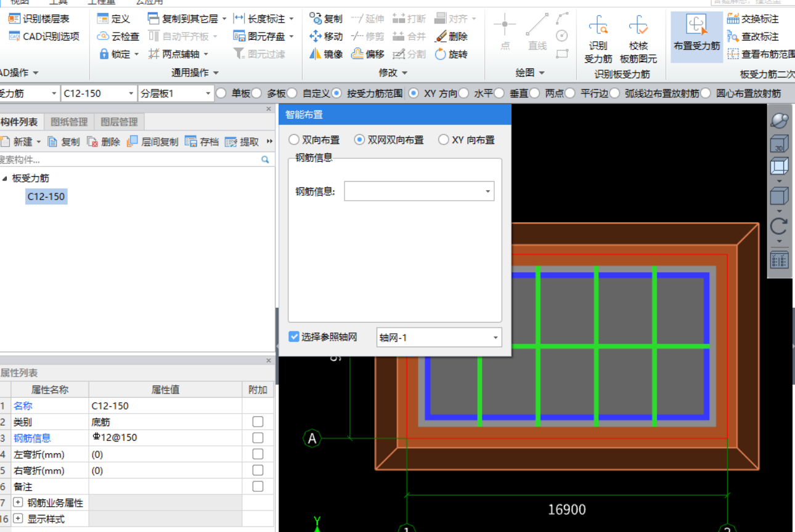Screen dimensions: 795x532
Task: Open CAD识别选项 settings
Action: [x=44, y=36]
